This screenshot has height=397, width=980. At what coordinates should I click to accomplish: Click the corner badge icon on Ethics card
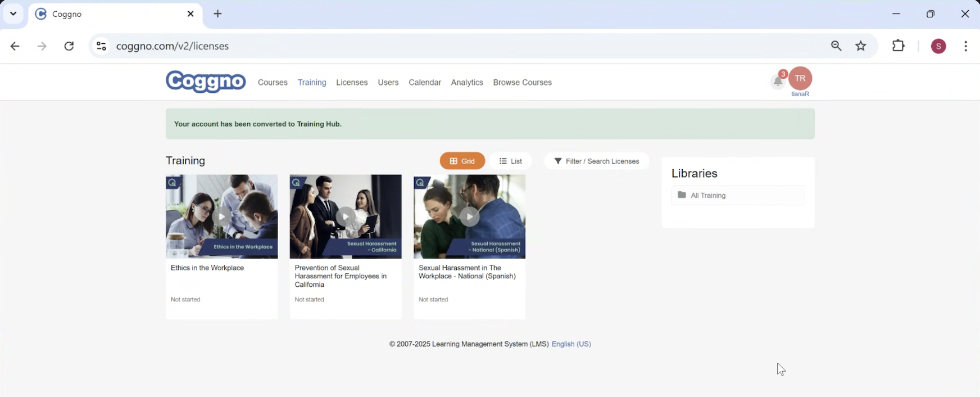click(173, 182)
